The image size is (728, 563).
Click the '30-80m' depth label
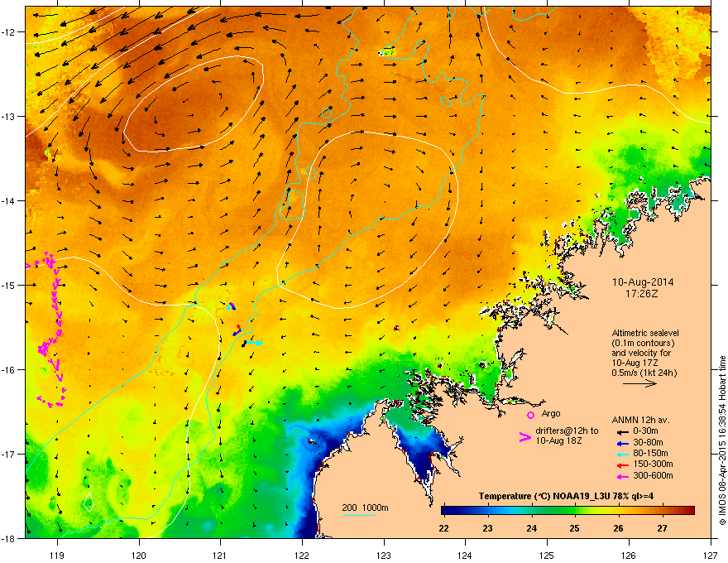pyautogui.click(x=648, y=442)
